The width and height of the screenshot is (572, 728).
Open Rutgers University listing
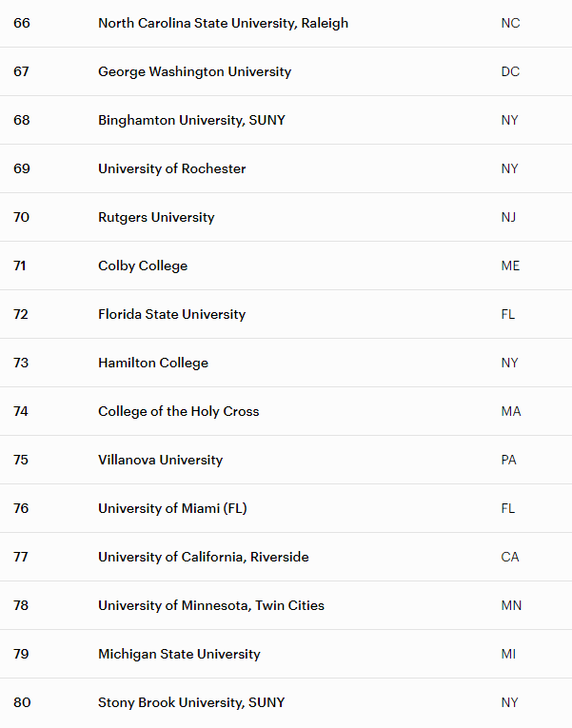[x=156, y=217]
